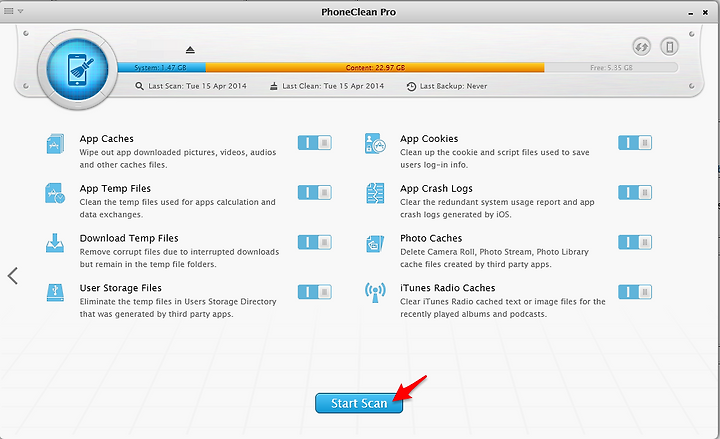This screenshot has height=439, width=720.
Task: Toggle the App Temp Files switch
Action: (315, 192)
